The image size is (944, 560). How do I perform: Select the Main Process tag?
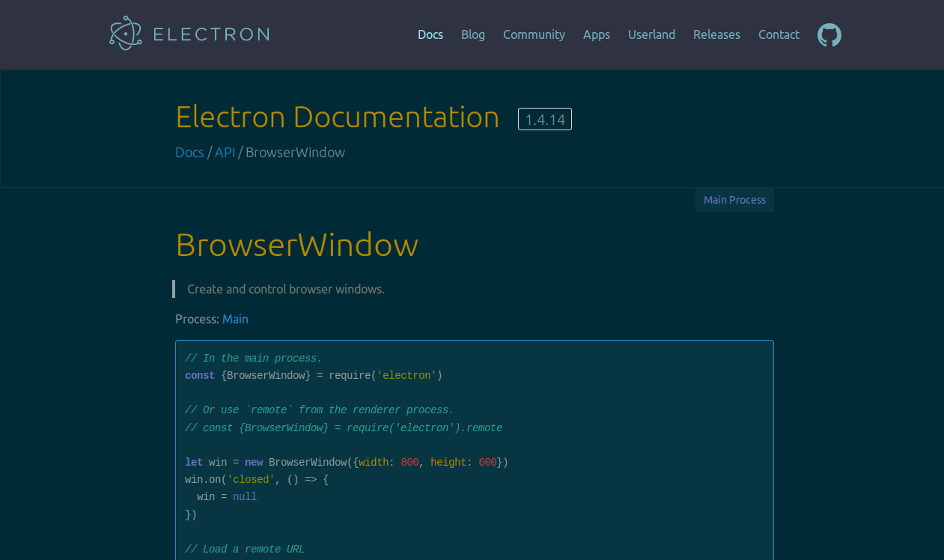pyautogui.click(x=734, y=199)
